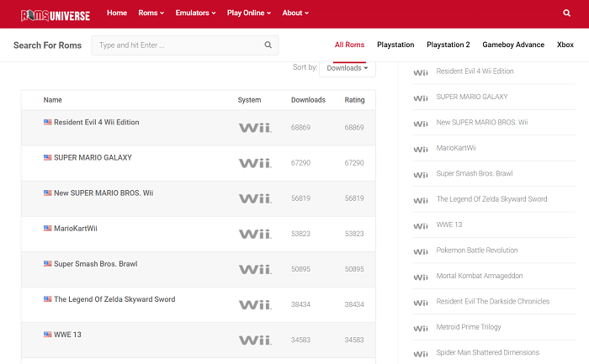Switch to the Playstation tab
This screenshot has width=589, height=364.
395,45
